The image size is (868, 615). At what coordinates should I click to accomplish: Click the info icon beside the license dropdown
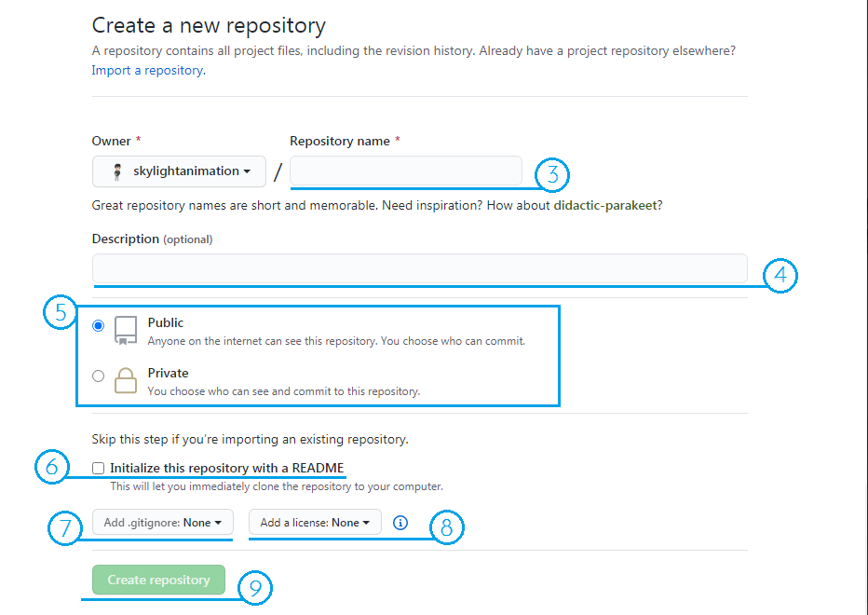[400, 523]
